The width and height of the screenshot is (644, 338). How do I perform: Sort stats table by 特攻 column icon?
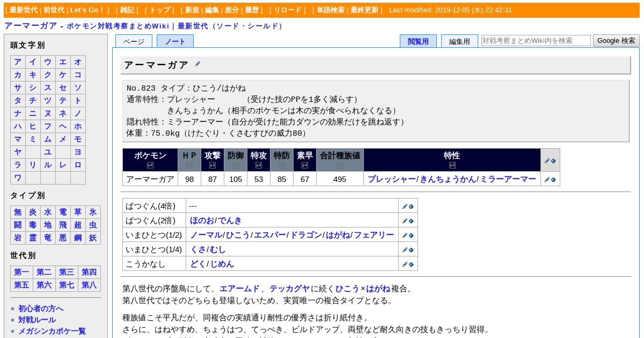click(x=259, y=165)
